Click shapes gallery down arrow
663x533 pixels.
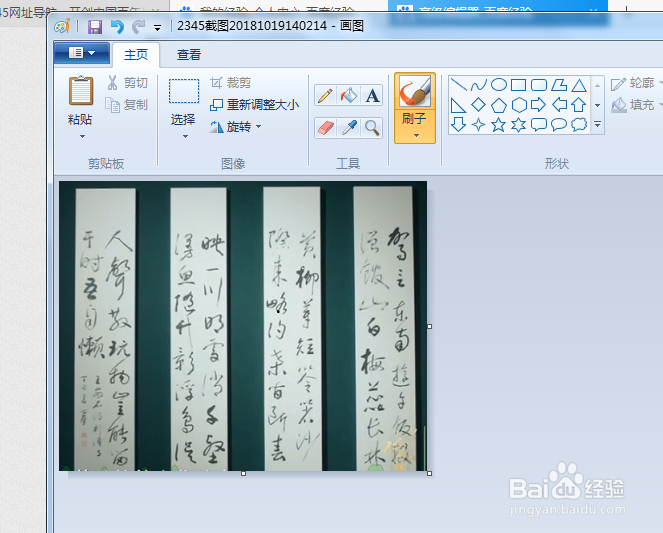pyautogui.click(x=597, y=105)
